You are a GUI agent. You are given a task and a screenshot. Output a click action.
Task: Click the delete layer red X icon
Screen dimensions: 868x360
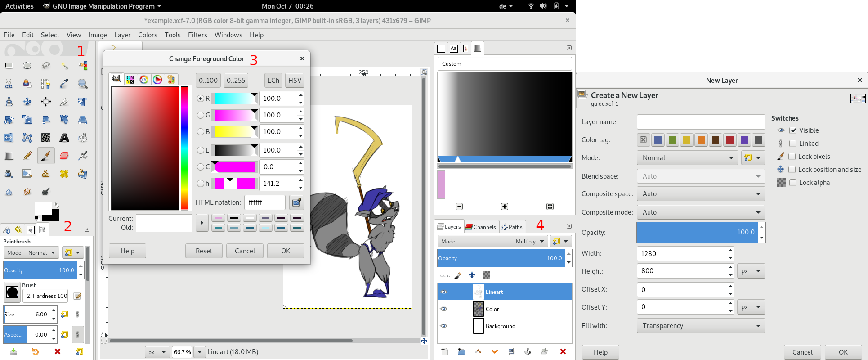(x=563, y=351)
